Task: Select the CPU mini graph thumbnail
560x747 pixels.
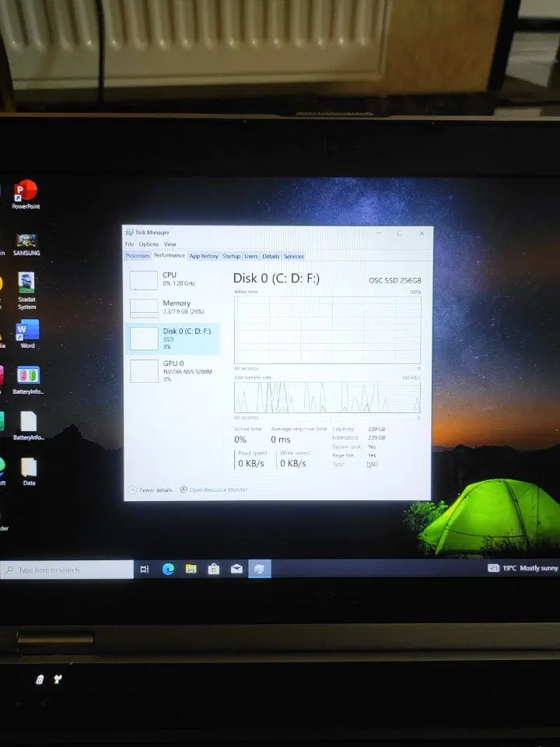Action: [x=143, y=280]
